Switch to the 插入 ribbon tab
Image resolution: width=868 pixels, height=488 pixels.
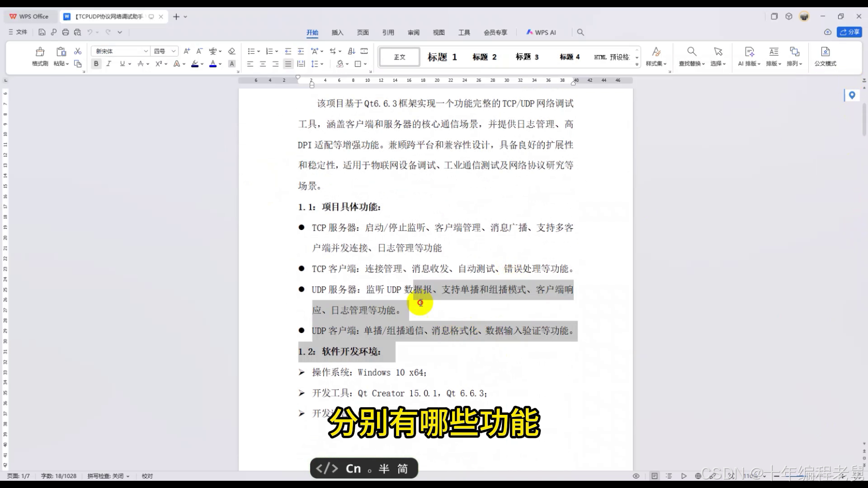(x=337, y=33)
